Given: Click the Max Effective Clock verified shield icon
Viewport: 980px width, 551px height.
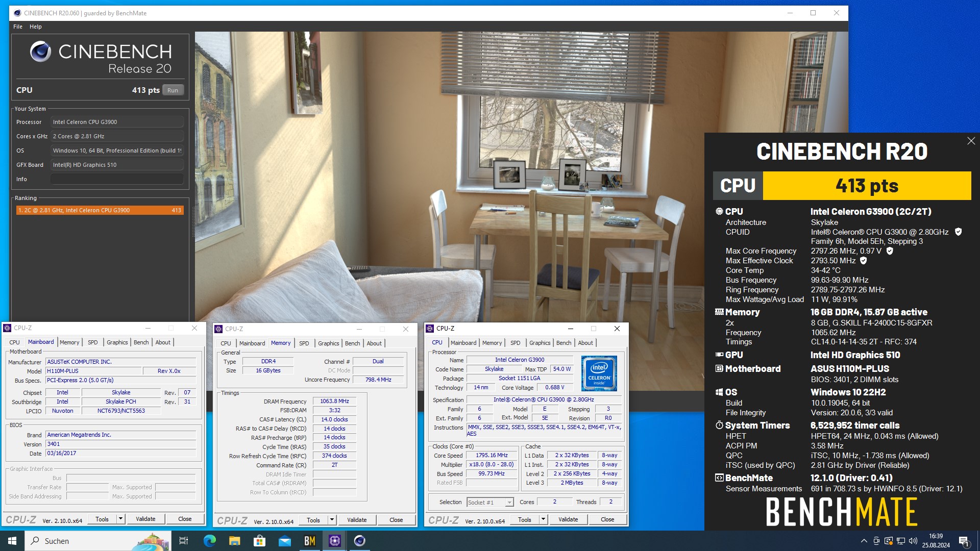Looking at the screenshot, I should point(863,261).
